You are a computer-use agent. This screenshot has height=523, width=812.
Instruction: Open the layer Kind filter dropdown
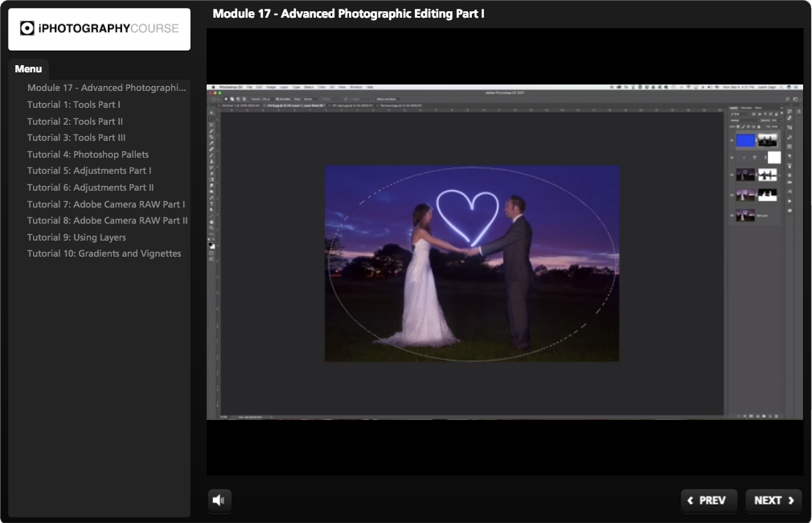pos(739,113)
